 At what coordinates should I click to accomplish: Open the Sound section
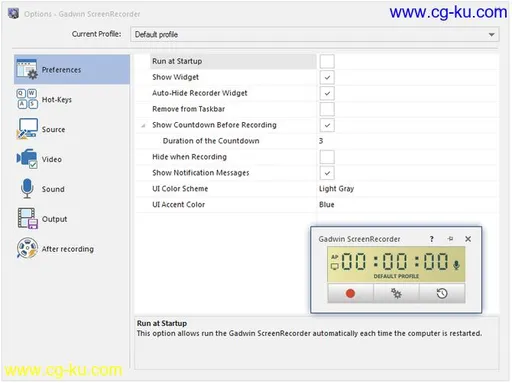pos(53,189)
